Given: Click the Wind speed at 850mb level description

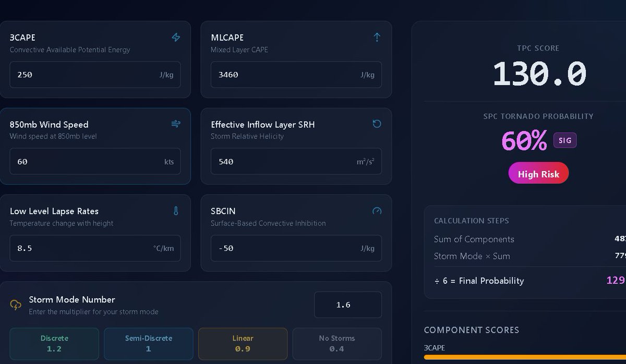Looking at the screenshot, I should [x=53, y=136].
